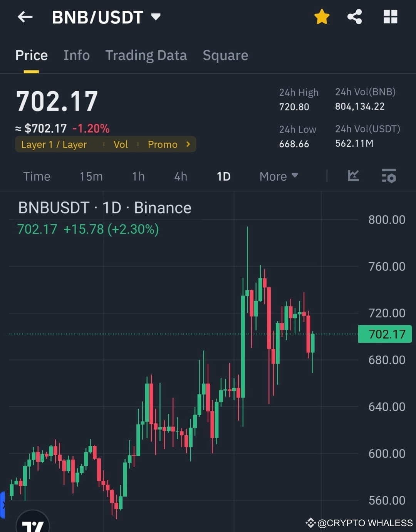Viewport: 416px width, 532px height.
Task: Click the 702.17 price marker on axis
Action: [385, 334]
